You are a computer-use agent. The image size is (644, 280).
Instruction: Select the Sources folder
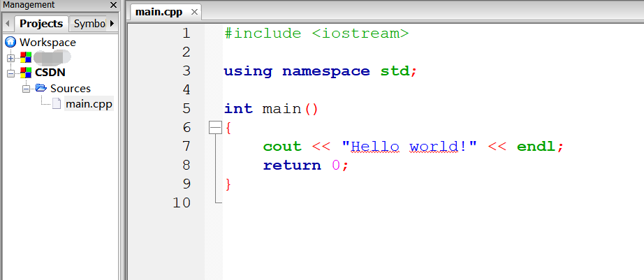tap(71, 88)
